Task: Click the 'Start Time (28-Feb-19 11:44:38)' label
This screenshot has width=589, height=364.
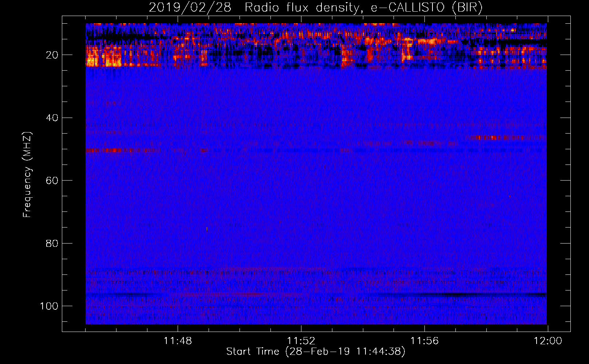Action: click(316, 352)
